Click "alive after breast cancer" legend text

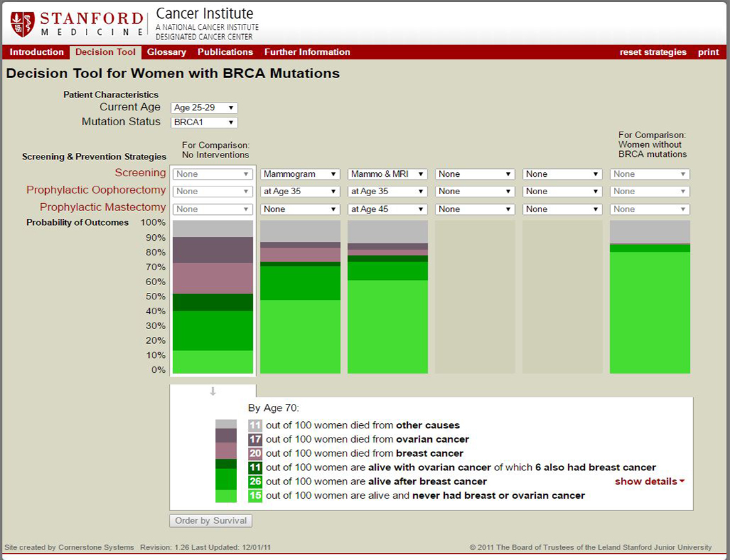click(427, 481)
